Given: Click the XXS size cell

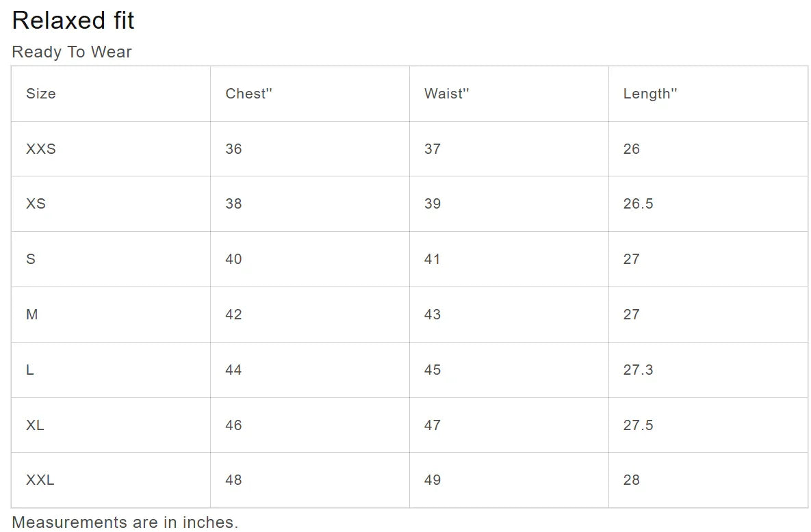Looking at the screenshot, I should click(x=41, y=149).
